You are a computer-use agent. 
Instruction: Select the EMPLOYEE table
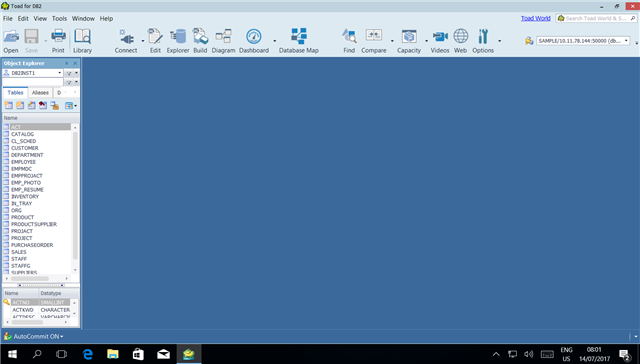click(23, 162)
